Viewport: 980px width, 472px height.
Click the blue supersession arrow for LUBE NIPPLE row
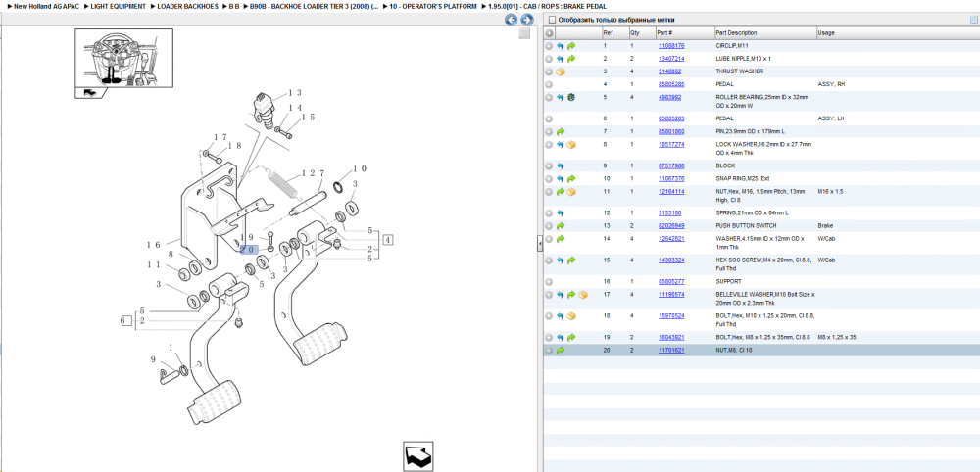click(560, 59)
